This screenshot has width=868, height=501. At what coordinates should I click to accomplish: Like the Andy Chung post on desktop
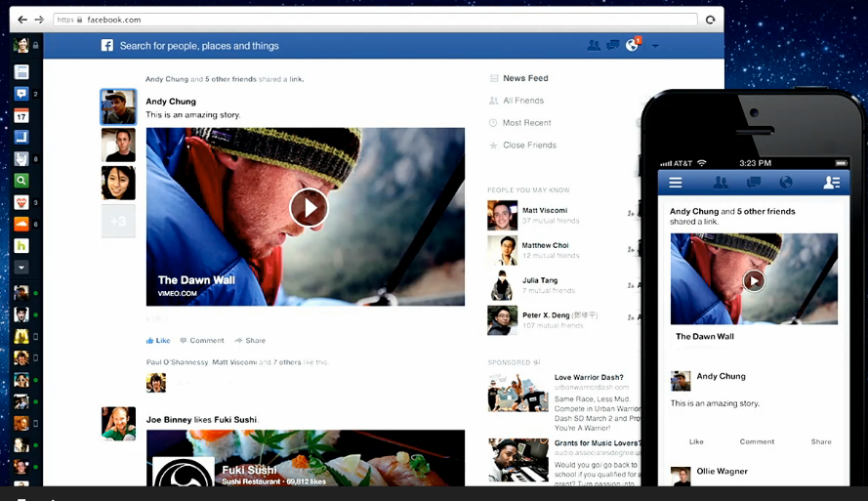coord(158,341)
